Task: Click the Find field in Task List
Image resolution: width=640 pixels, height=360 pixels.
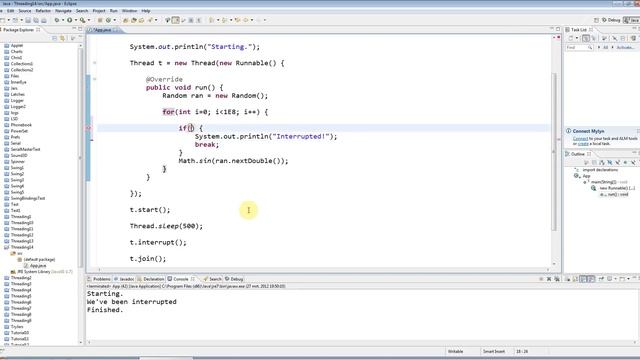Action: point(579,47)
